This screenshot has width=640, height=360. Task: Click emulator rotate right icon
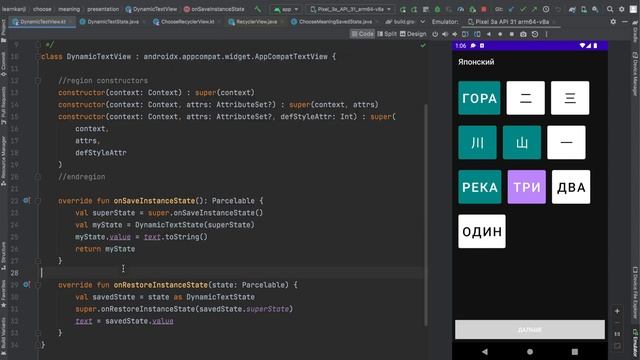pos(477,34)
